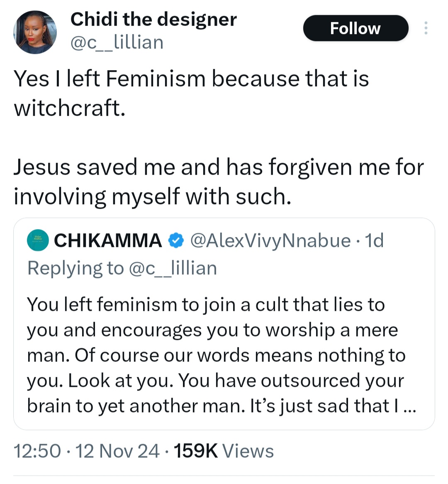This screenshot has height=484, width=448.
Task: Click the 12 Nov 24 date
Action: (117, 451)
